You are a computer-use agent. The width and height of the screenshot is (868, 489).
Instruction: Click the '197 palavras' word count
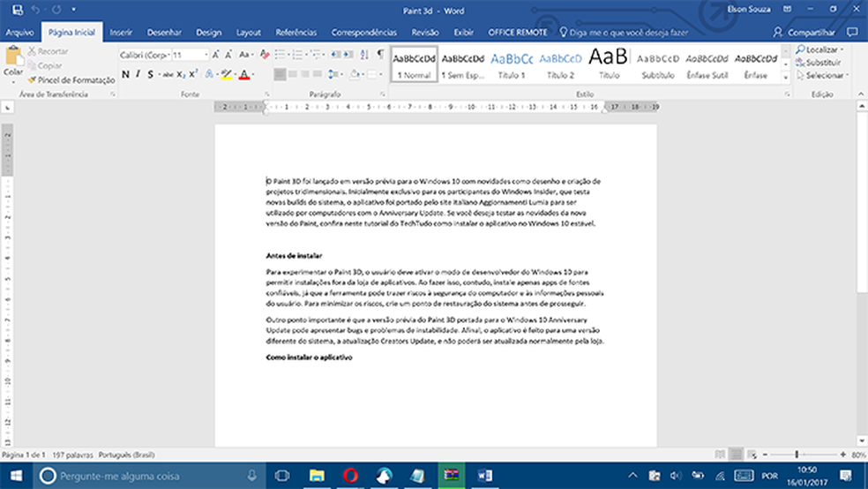(x=72, y=455)
